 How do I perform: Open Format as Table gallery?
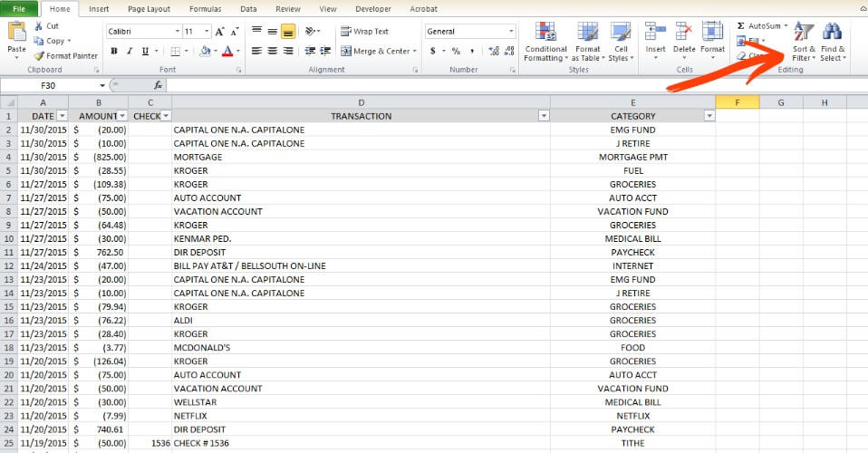click(588, 42)
